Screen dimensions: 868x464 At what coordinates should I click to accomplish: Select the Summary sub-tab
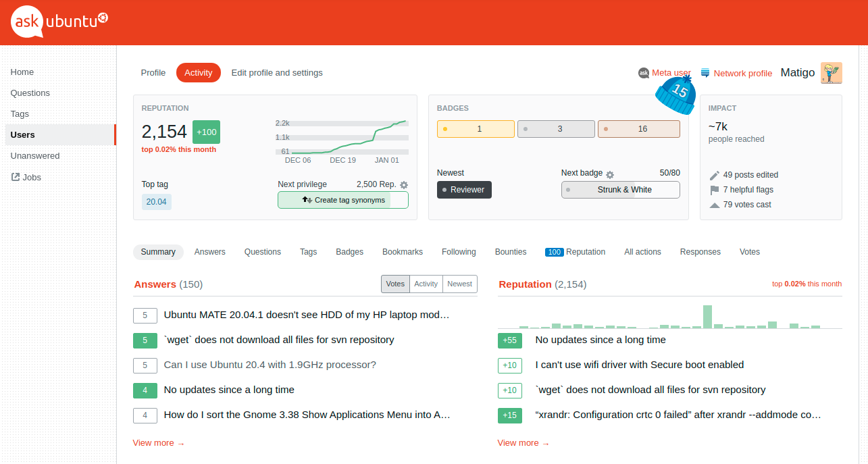(158, 252)
